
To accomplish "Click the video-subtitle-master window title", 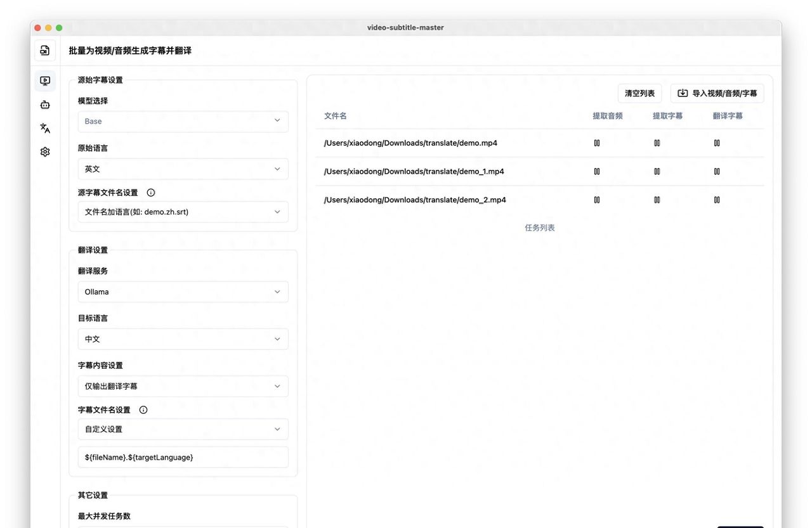I will (405, 27).
